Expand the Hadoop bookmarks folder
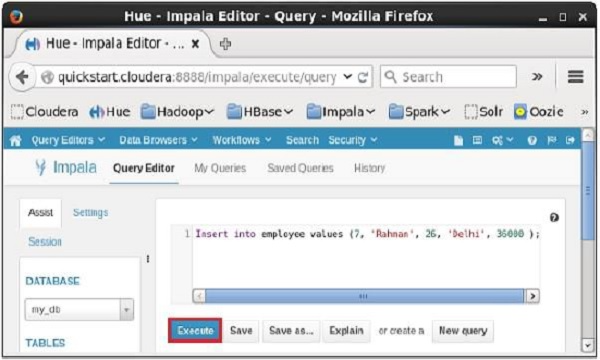The width and height of the screenshot is (600, 360). point(177,112)
